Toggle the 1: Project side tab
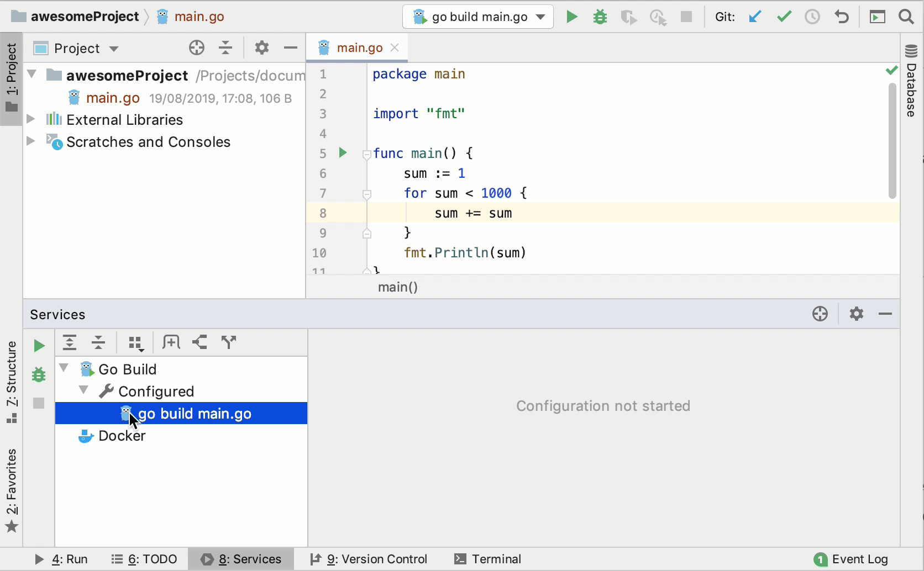This screenshot has height=571, width=924. 12,79
